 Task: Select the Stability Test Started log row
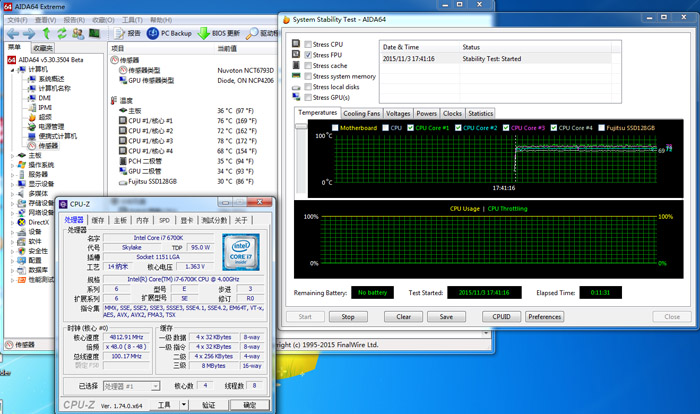(x=480, y=58)
